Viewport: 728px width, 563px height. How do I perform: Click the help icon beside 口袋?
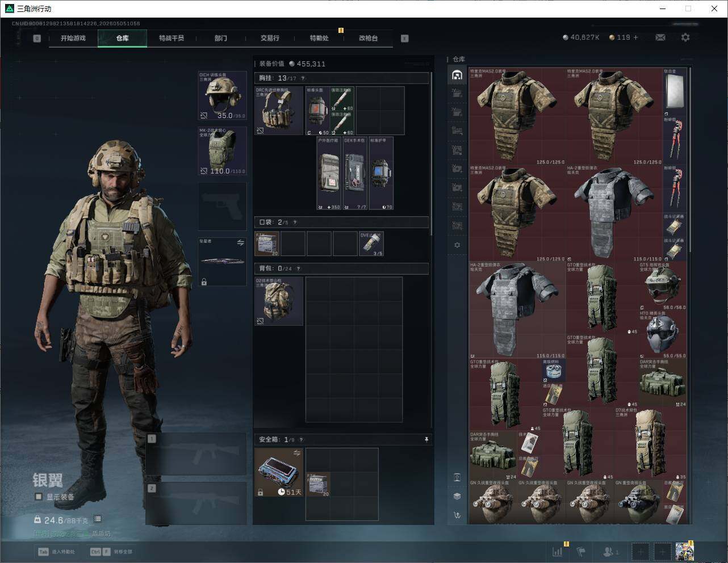295,222
